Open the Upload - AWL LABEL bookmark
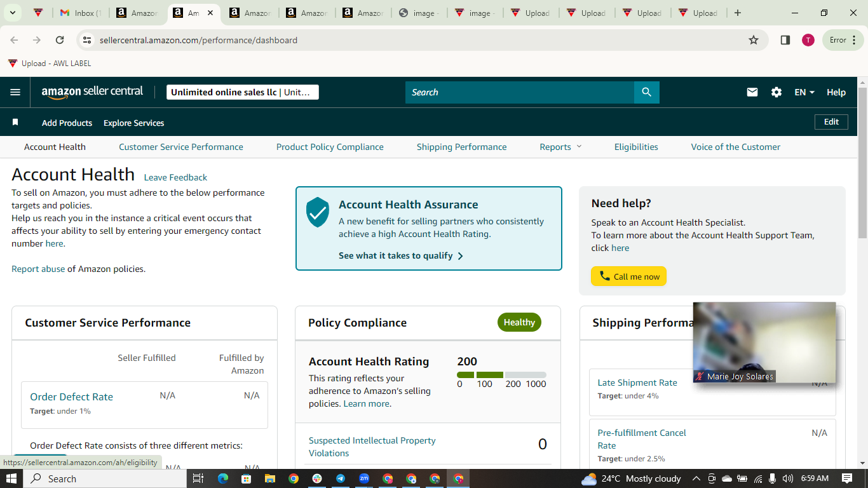 50,64
